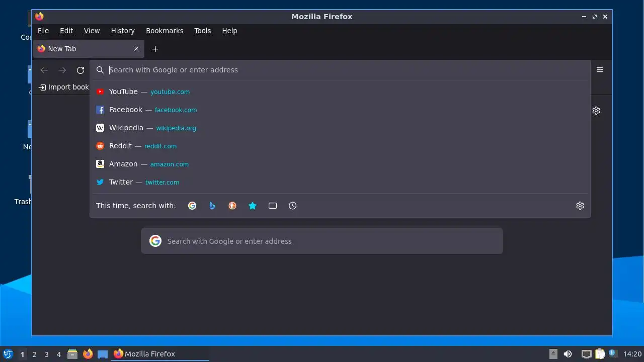The image size is (644, 362).
Task: Switch to the New Tab tab
Action: tap(89, 49)
